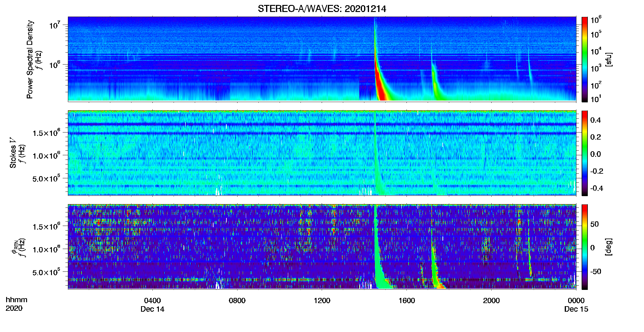
Task: Click the 5.0×10^5 tick of Stokes V panel
Action: pyautogui.click(x=46, y=178)
